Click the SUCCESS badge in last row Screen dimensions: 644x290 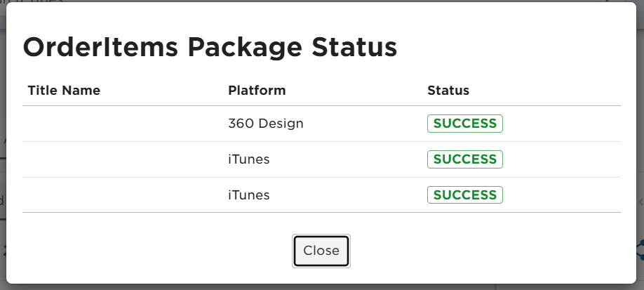tap(465, 195)
